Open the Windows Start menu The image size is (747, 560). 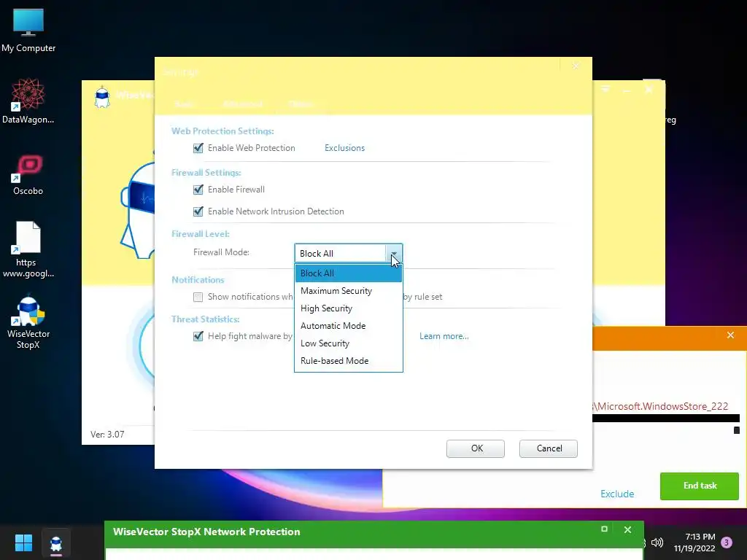pos(23,542)
